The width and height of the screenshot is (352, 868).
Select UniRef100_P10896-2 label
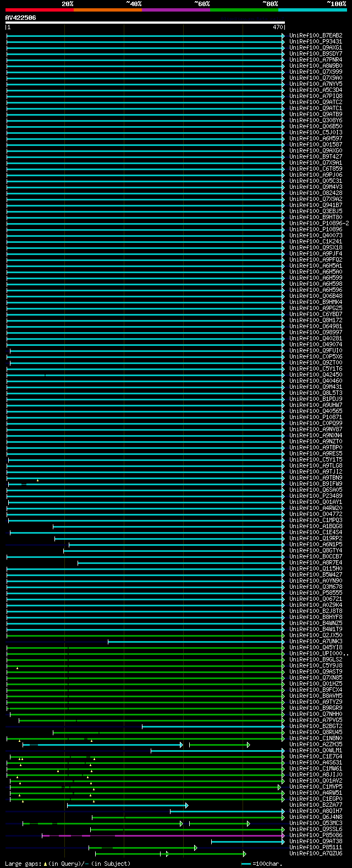pyautogui.click(x=319, y=224)
